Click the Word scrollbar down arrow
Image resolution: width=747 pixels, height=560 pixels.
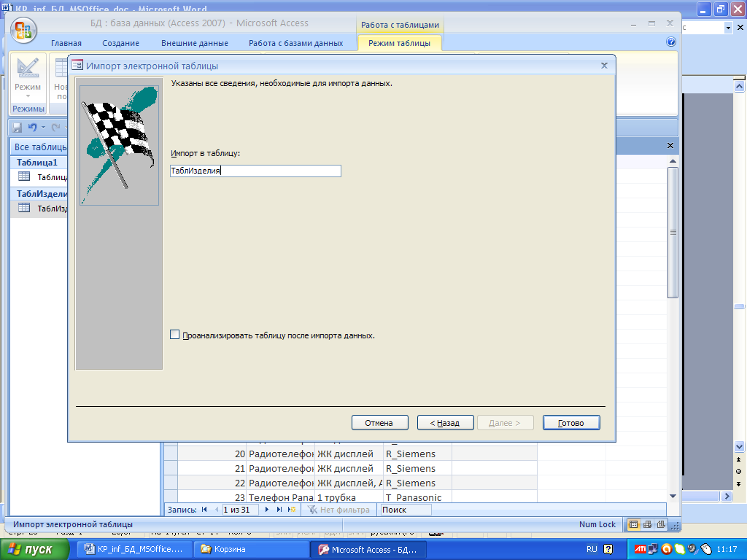click(739, 447)
